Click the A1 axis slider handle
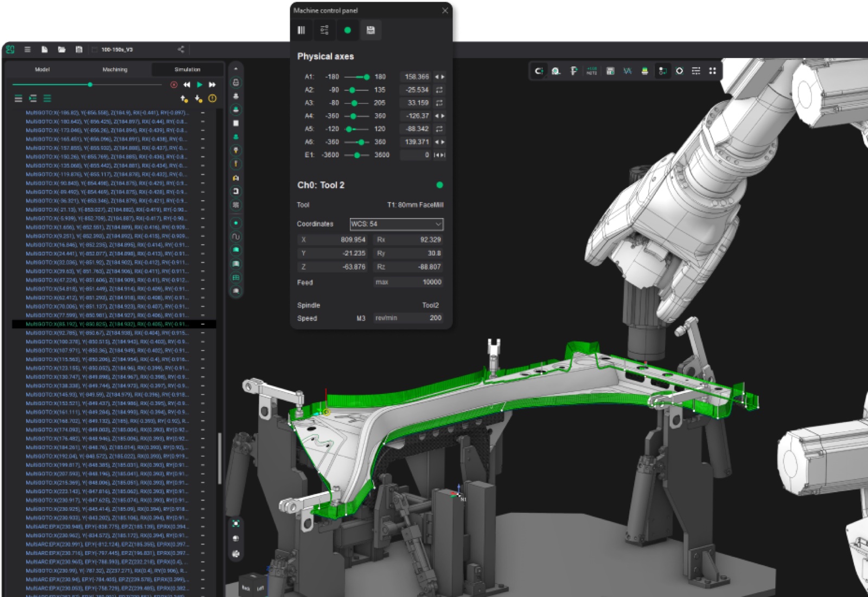Image resolution: width=868 pixels, height=597 pixels. 367,77
